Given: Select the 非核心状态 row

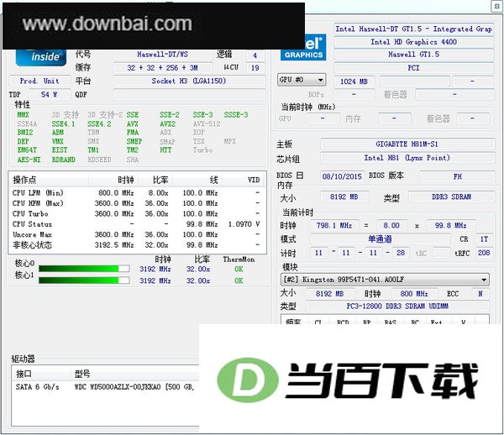Looking at the screenshot, I should (136, 245).
